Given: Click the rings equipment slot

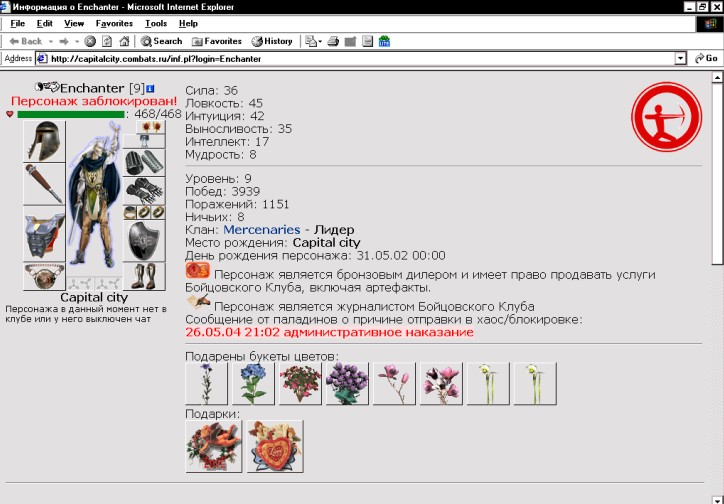Looking at the screenshot, I should click(x=144, y=212).
